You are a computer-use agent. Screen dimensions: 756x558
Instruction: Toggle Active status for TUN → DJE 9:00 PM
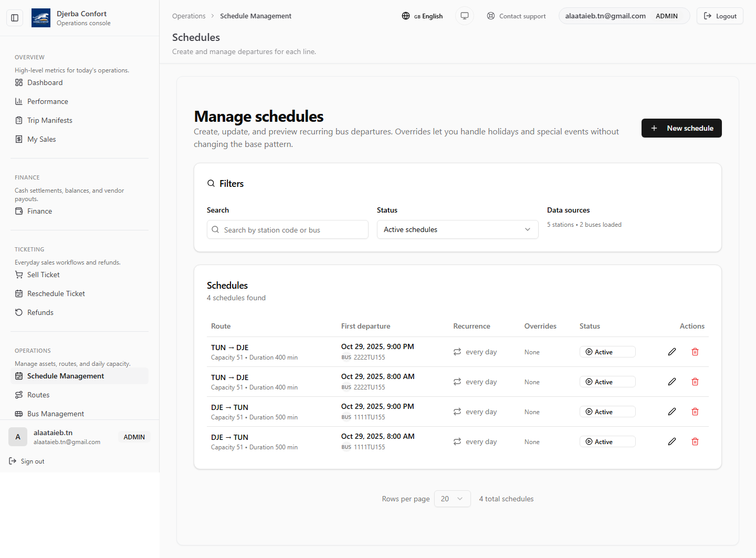coord(607,352)
